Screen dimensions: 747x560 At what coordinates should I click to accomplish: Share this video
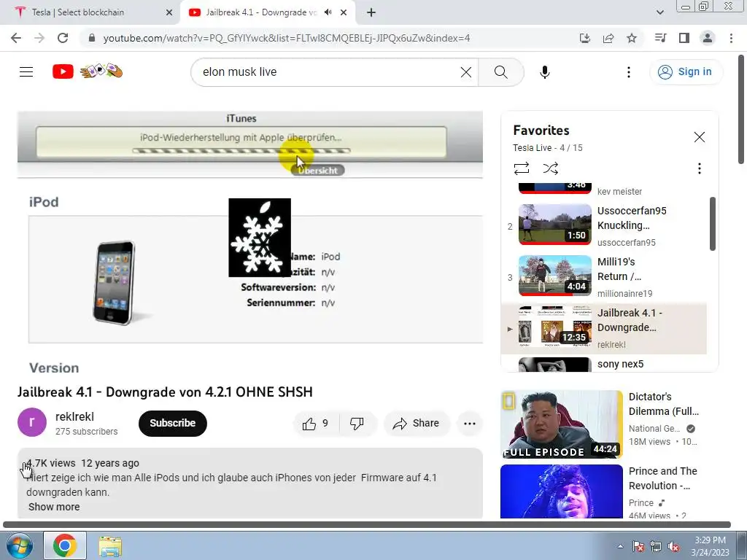point(417,424)
